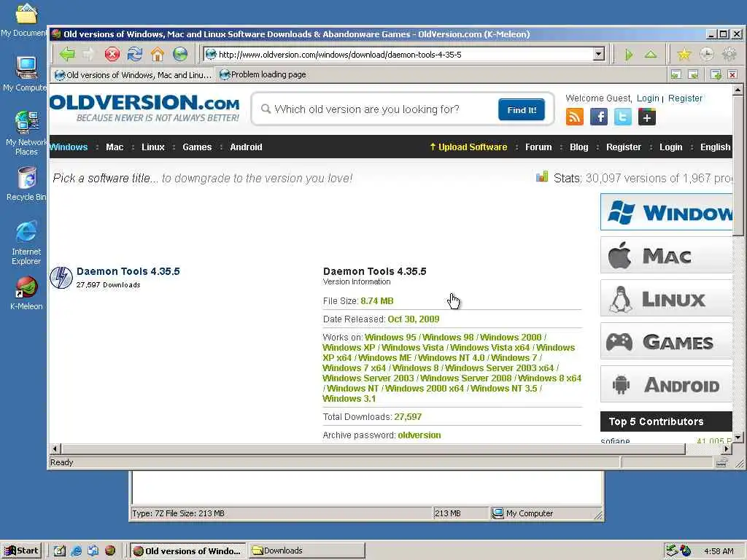Open the K-Meleon desktop shortcut
The width and height of the screenshot is (747, 560).
(26, 293)
